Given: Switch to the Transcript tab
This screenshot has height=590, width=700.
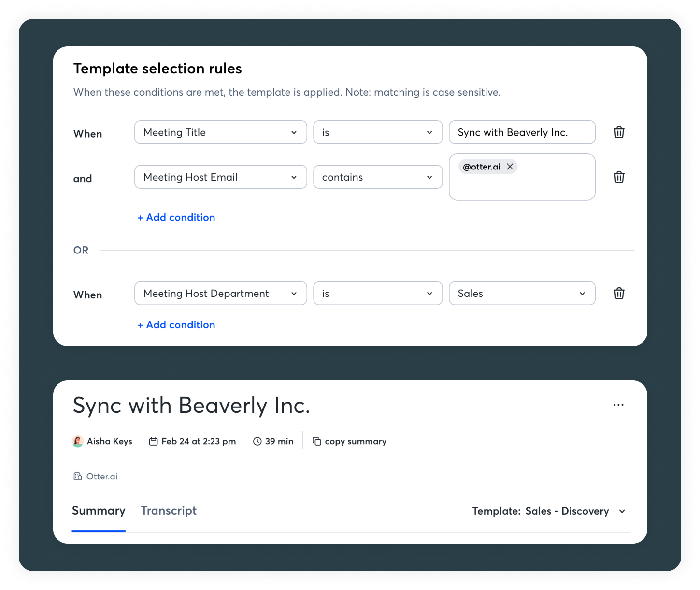Looking at the screenshot, I should coord(169,511).
